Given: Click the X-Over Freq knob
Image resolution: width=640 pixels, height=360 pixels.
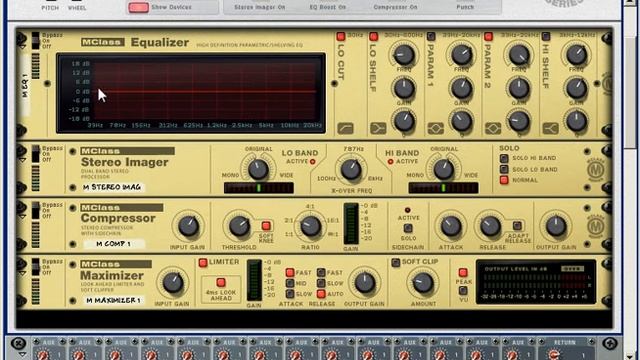Looking at the screenshot, I should [x=351, y=170].
